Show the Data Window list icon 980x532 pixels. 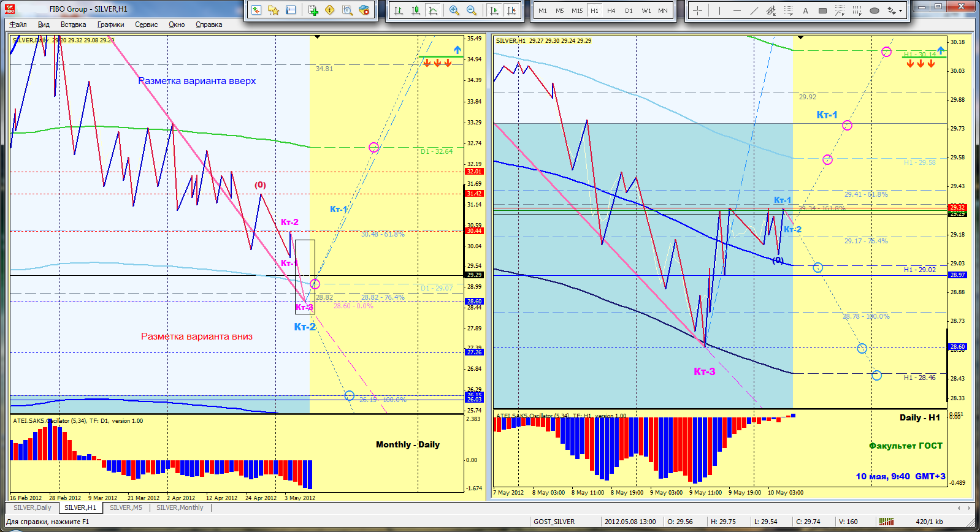pyautogui.click(x=291, y=10)
